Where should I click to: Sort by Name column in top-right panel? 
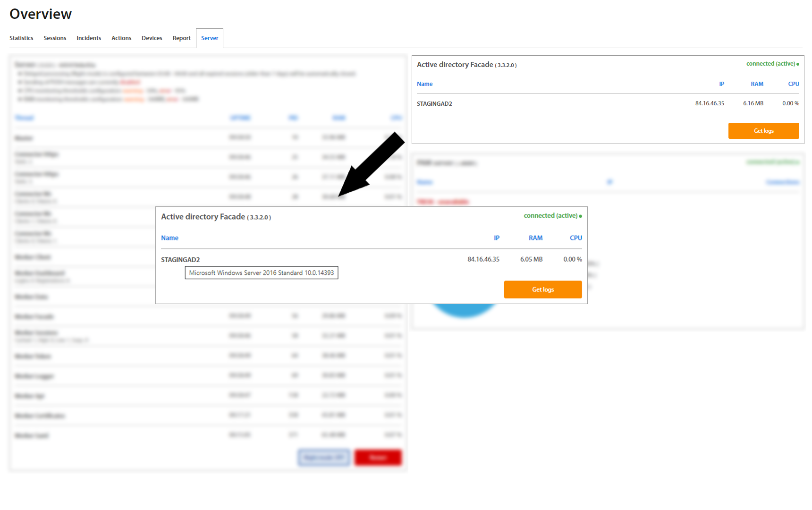(424, 84)
